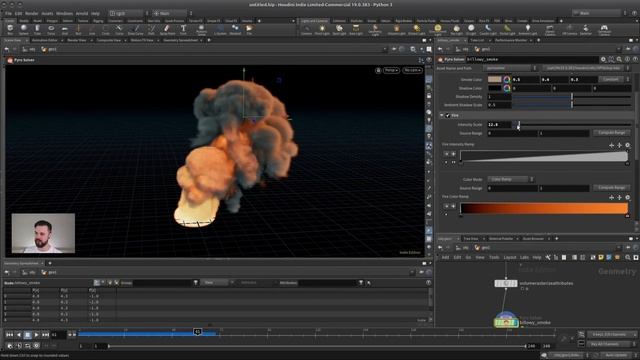Select the Font shelf tool
This screenshot has height=360, width=640.
[183, 29]
